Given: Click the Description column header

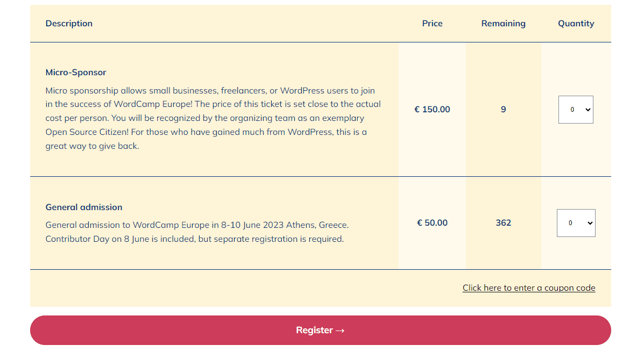Looking at the screenshot, I should coord(69,24).
